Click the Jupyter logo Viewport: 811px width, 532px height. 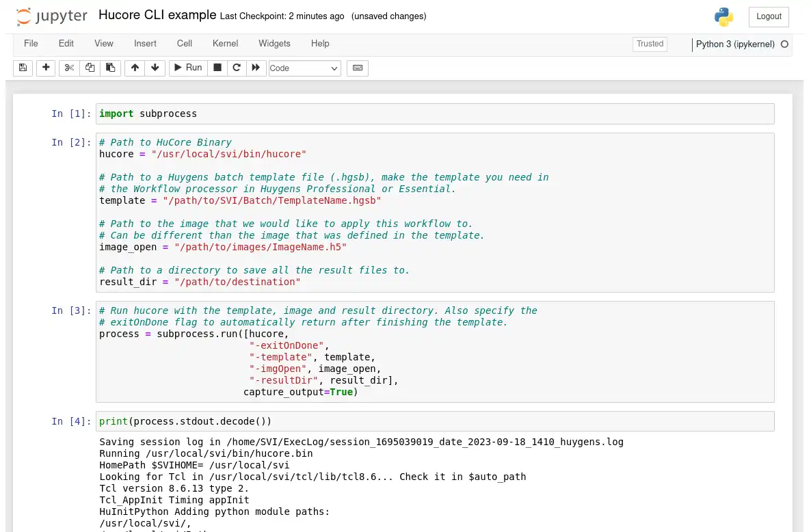(x=52, y=16)
